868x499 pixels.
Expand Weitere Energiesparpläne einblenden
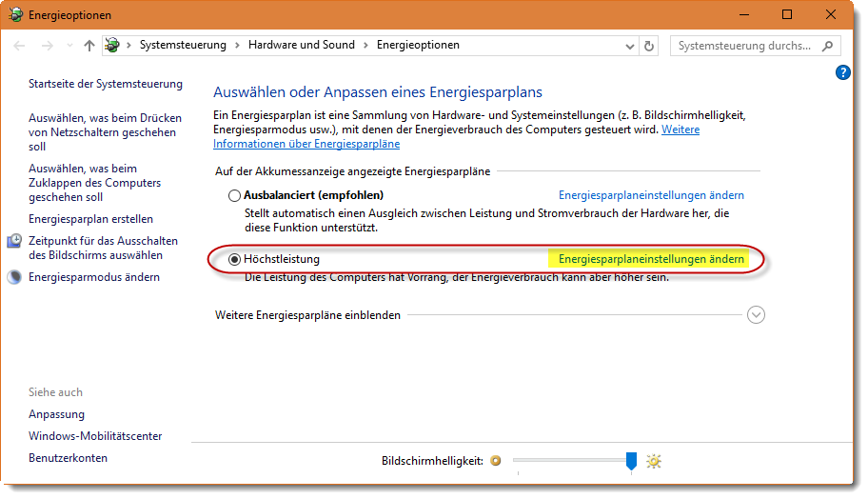(x=756, y=315)
